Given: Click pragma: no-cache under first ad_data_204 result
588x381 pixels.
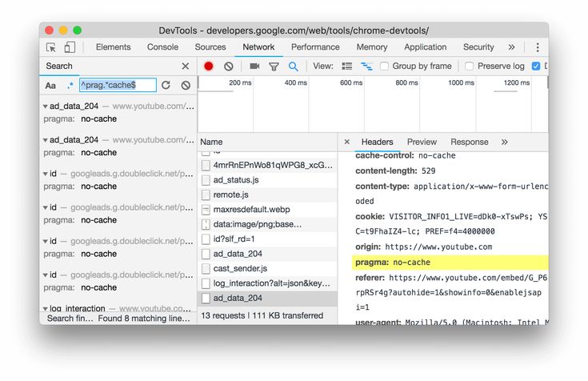Looking at the screenshot, I should click(x=80, y=119).
